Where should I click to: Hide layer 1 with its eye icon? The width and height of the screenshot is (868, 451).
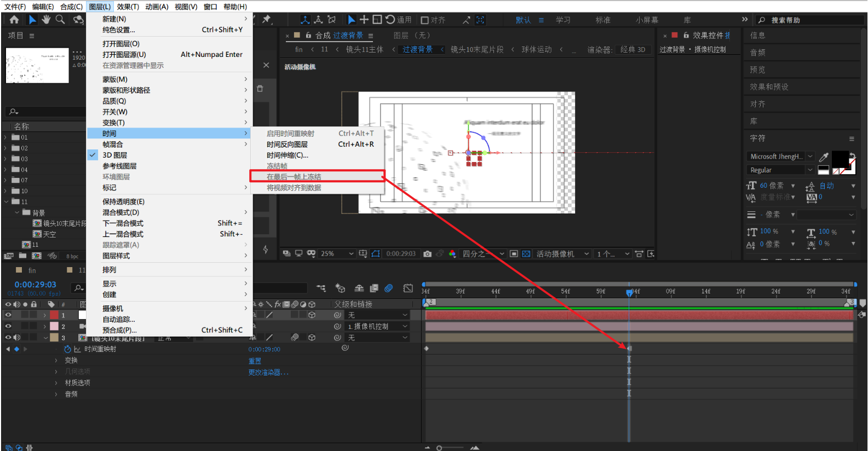click(8, 315)
